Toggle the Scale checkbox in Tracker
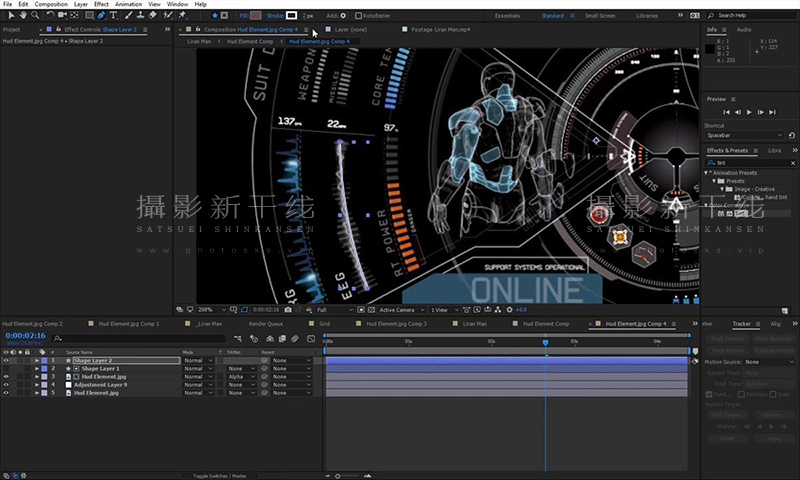This screenshot has height=480, width=800. tap(772, 394)
